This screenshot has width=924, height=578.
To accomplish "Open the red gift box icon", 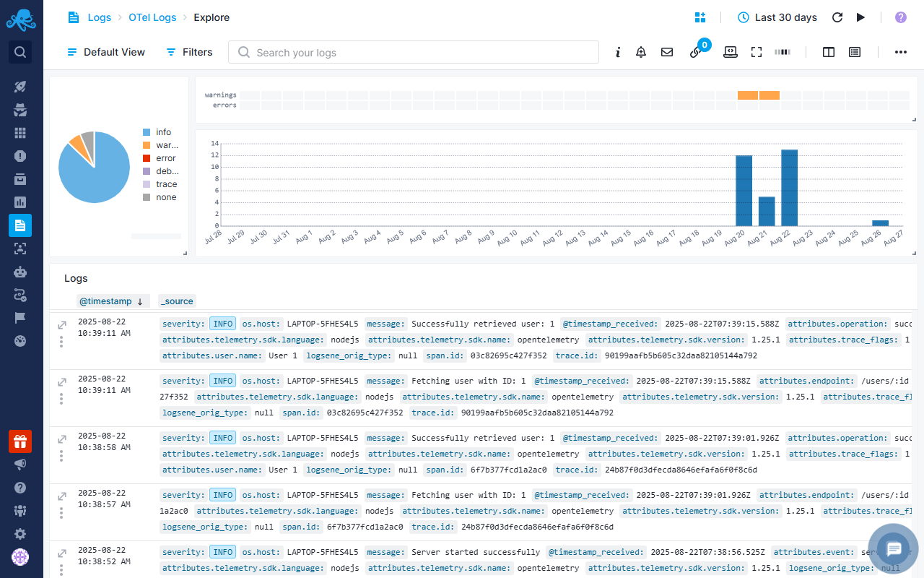I will click(20, 441).
